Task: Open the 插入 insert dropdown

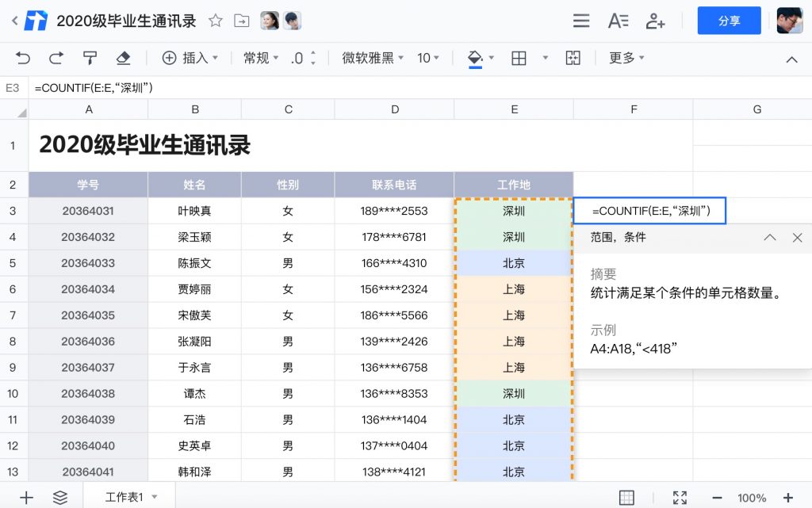Action: 190,58
